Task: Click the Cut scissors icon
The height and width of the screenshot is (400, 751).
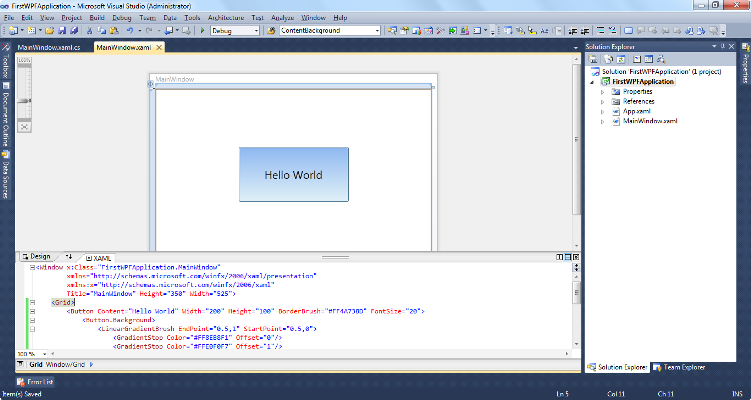Action: pos(89,31)
